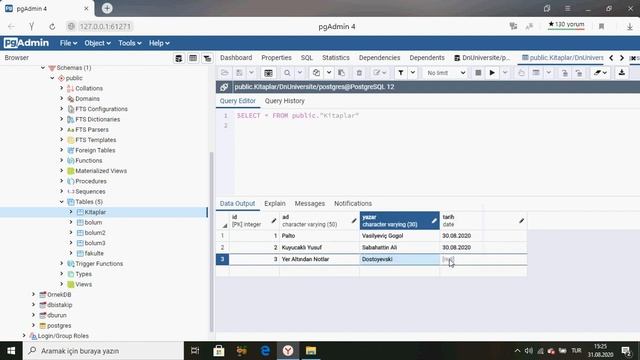Click the 'Vasilyeviç Gogol' yazar cell
Screen dimensions: 640x360
400,236
